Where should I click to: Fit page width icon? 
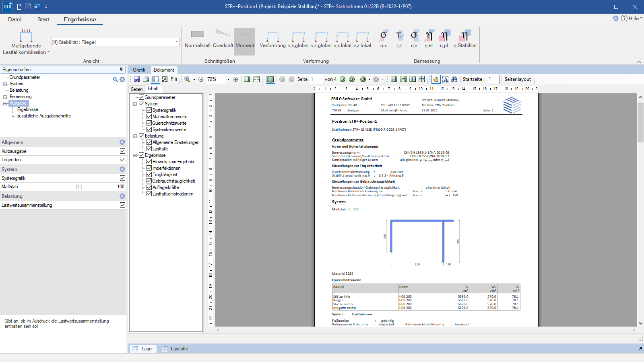256,79
